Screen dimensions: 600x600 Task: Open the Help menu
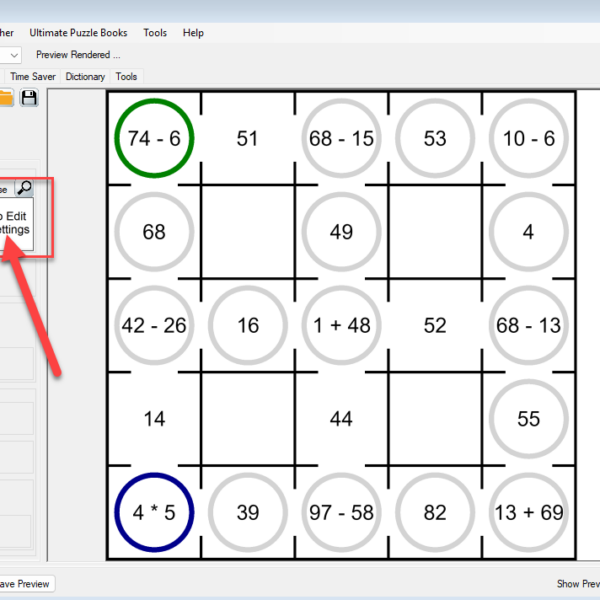[193, 33]
